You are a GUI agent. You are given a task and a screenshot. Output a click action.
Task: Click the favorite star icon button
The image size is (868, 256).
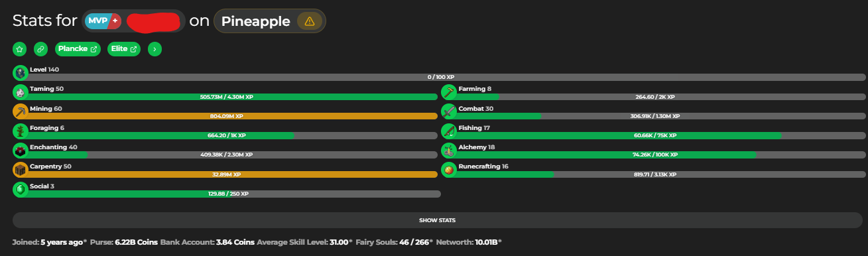coord(20,49)
